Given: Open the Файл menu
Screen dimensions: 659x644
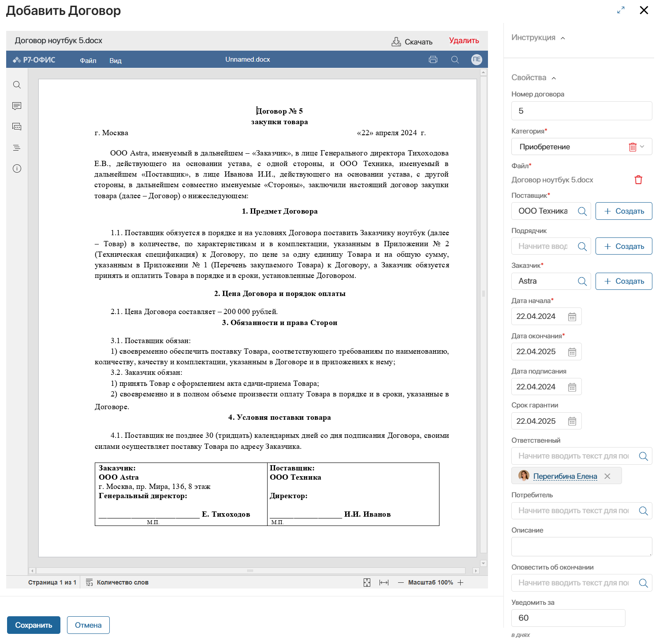Looking at the screenshot, I should [x=88, y=60].
